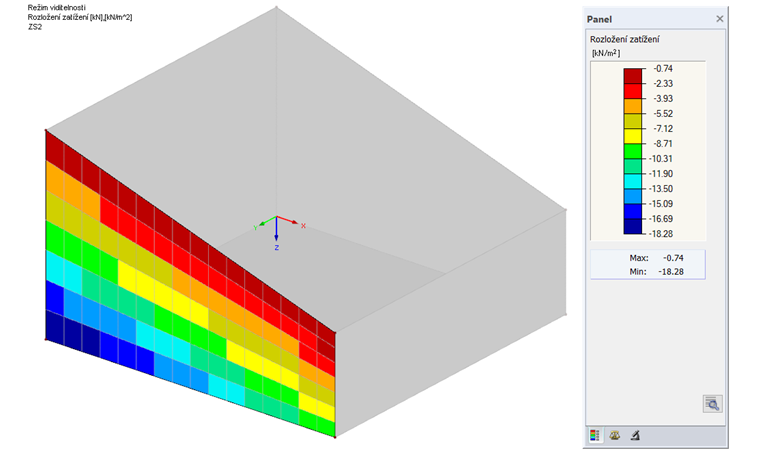
Task: Click the Panel title bar text
Action: (x=599, y=19)
